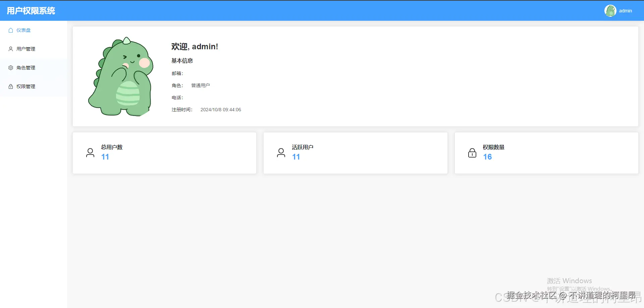Click the person icon beside 总用户数
The width and height of the screenshot is (644, 308).
[90, 153]
